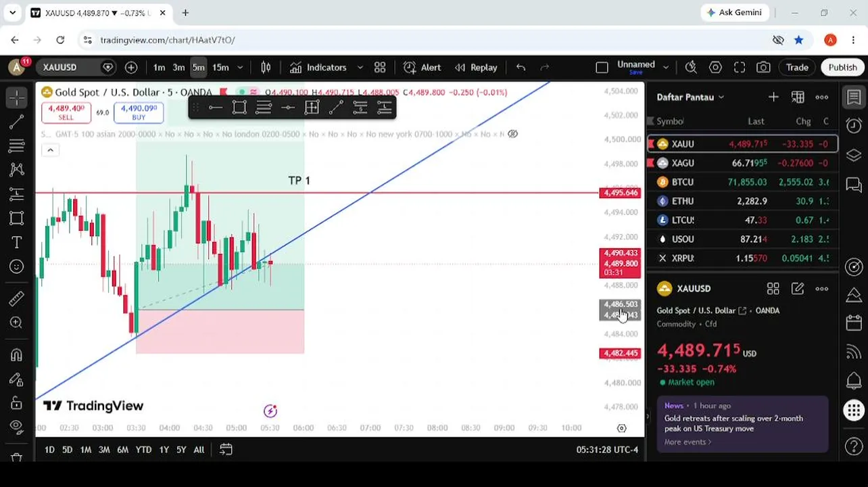Select the All date range
Screen dimensions: 868x487
[199, 449]
